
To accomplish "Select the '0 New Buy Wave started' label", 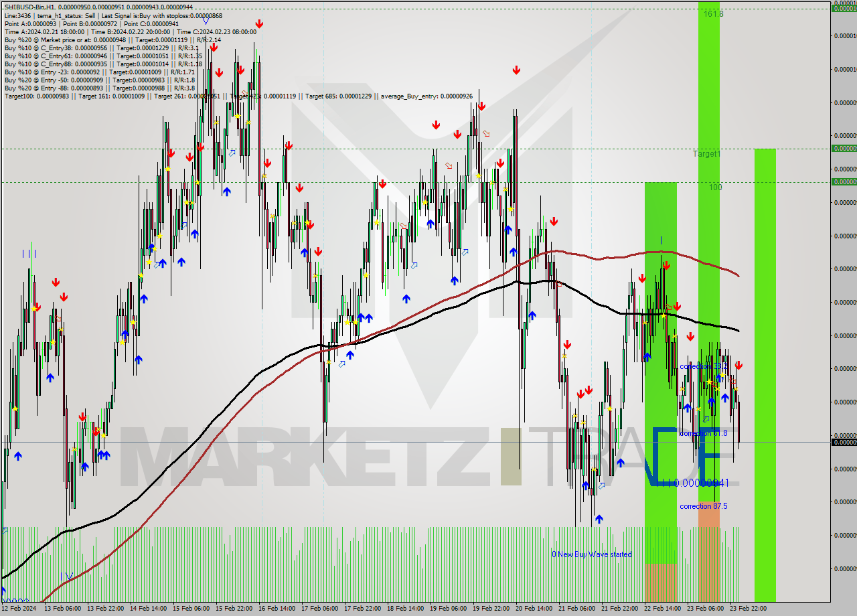I will [591, 554].
